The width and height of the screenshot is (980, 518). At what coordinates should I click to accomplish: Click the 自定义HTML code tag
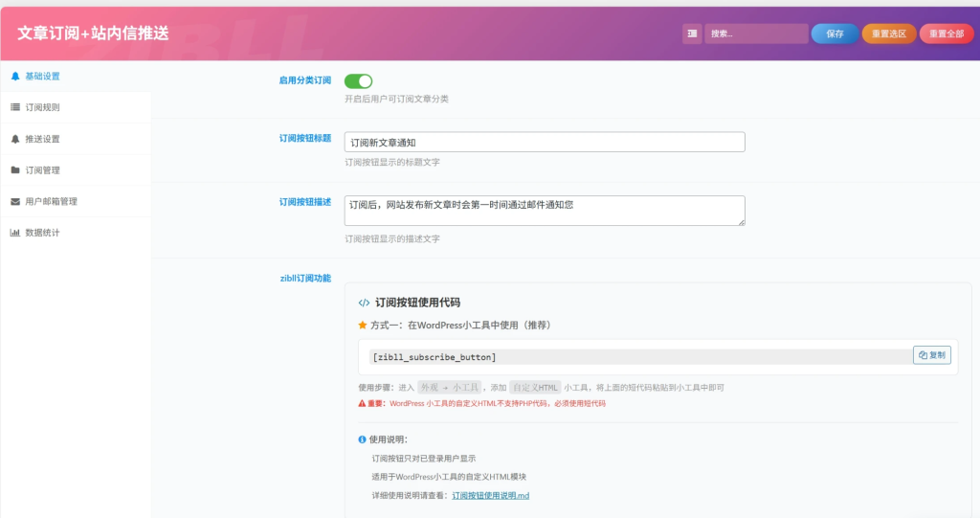535,388
